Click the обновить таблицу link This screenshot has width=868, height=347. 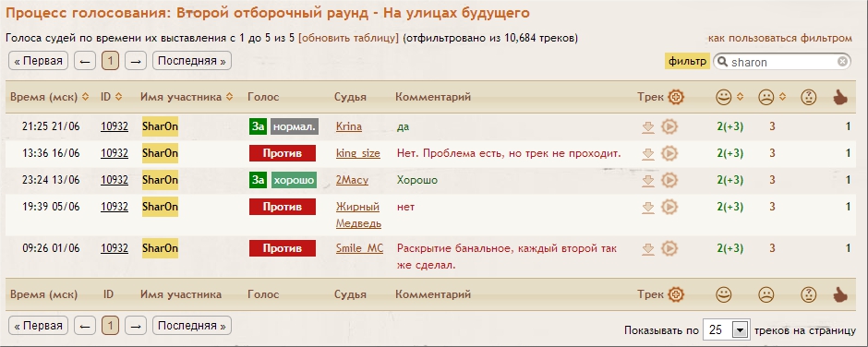point(348,38)
